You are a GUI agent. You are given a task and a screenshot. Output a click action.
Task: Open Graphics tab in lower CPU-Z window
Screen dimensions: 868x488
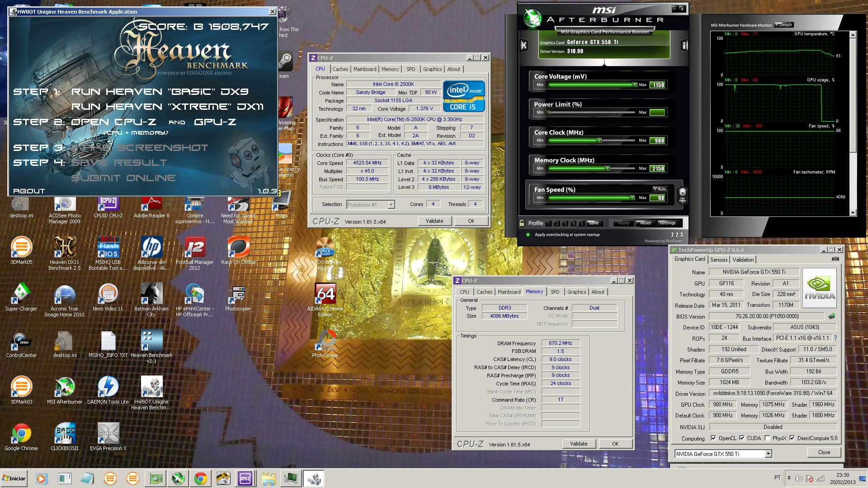click(x=576, y=292)
